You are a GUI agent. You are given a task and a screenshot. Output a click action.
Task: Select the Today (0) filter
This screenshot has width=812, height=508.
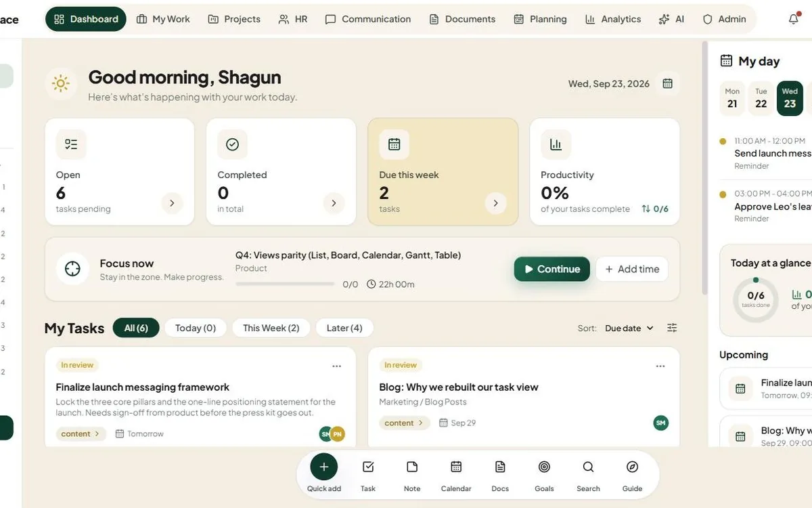(x=196, y=328)
